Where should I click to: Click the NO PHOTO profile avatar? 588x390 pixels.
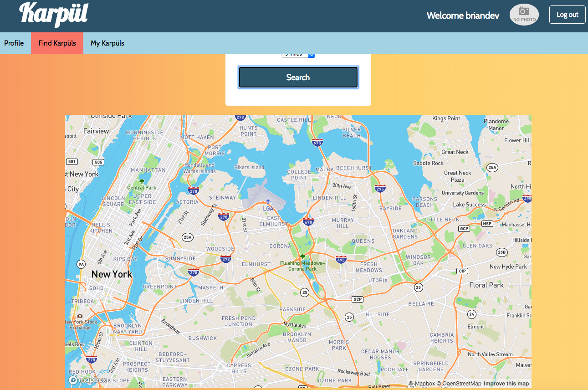pyautogui.click(x=524, y=15)
